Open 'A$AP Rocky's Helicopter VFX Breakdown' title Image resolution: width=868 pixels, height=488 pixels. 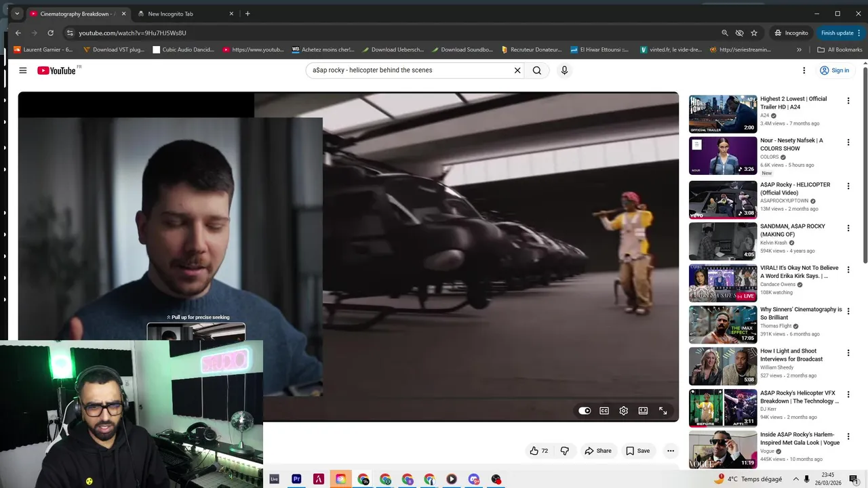799,397
